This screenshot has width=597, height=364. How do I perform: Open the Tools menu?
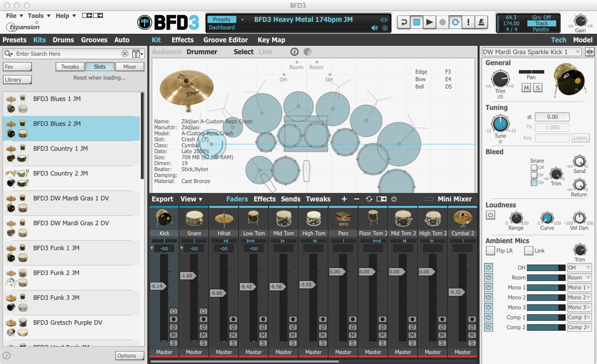(38, 16)
